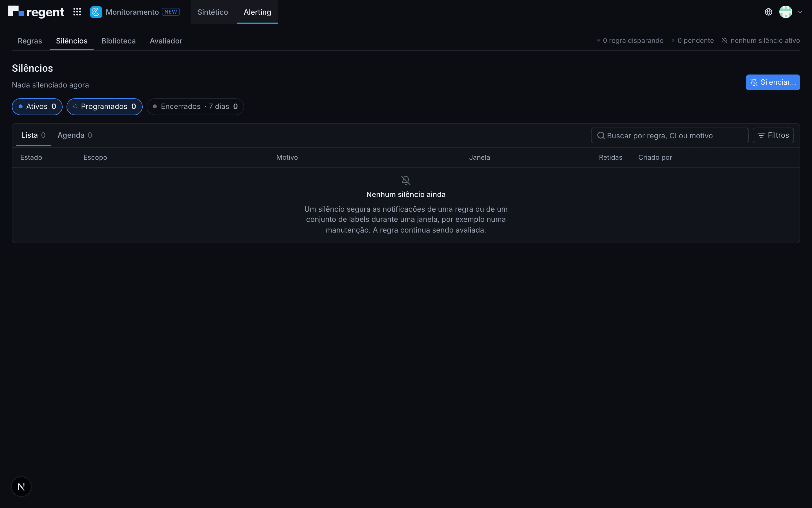Screen dimensions: 812x508
Task: Open the language globe icon
Action: tap(768, 12)
